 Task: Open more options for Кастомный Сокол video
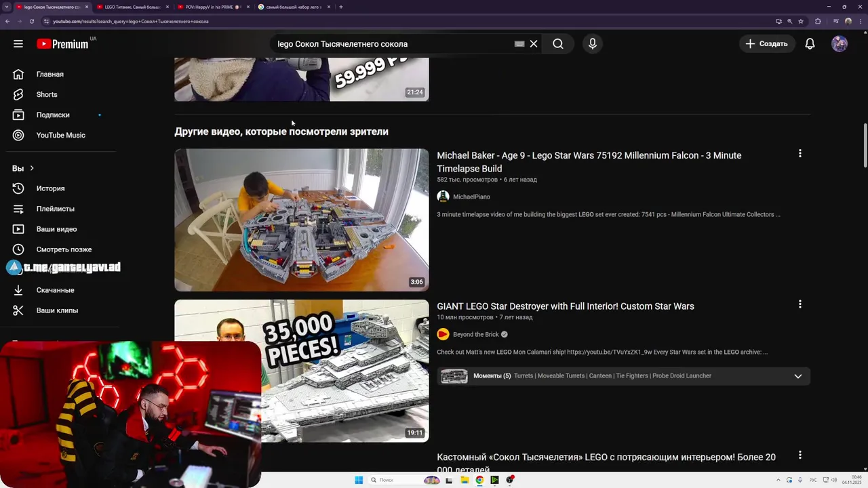pos(800,455)
